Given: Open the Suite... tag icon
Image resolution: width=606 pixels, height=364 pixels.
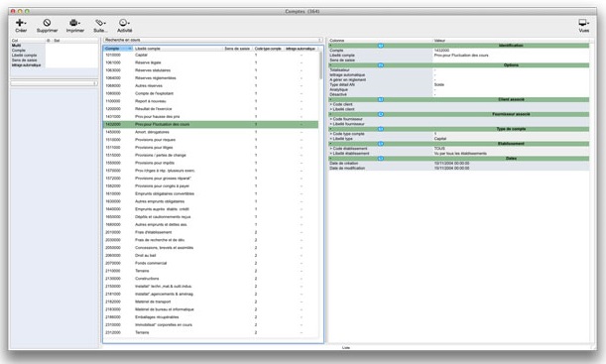Looking at the screenshot, I should click(x=100, y=23).
